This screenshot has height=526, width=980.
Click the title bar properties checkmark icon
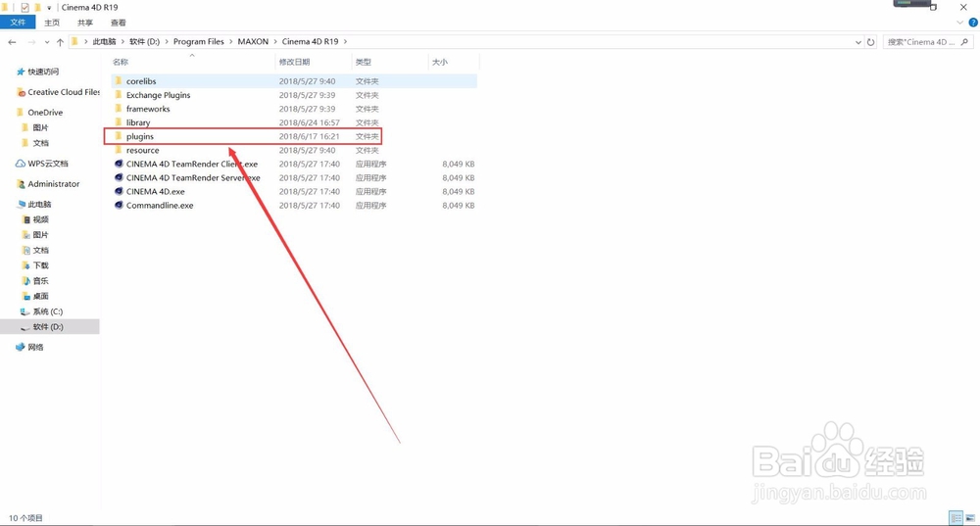point(24,8)
